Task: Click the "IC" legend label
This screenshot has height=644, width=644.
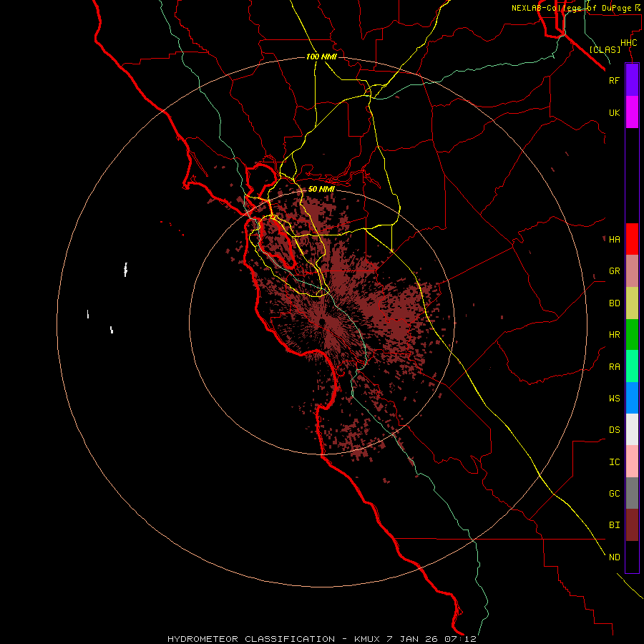Action: (x=614, y=462)
